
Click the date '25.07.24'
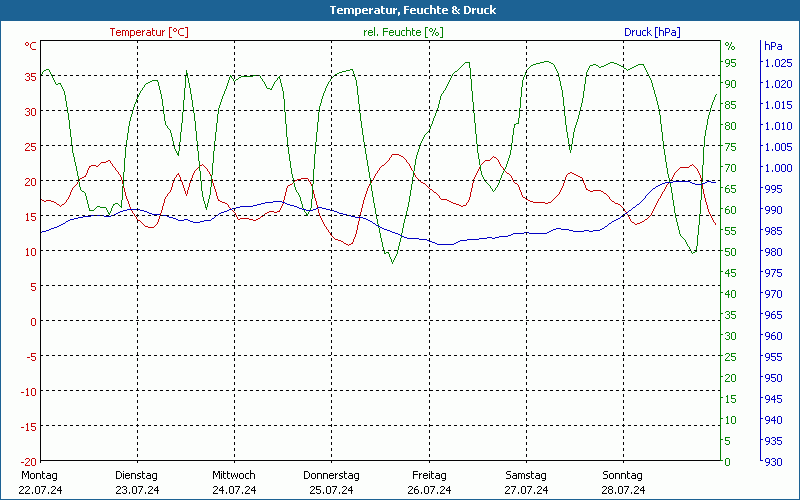[331, 490]
